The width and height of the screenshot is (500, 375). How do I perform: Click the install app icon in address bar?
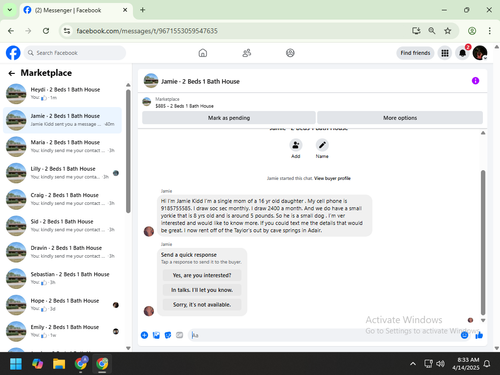coord(416,31)
